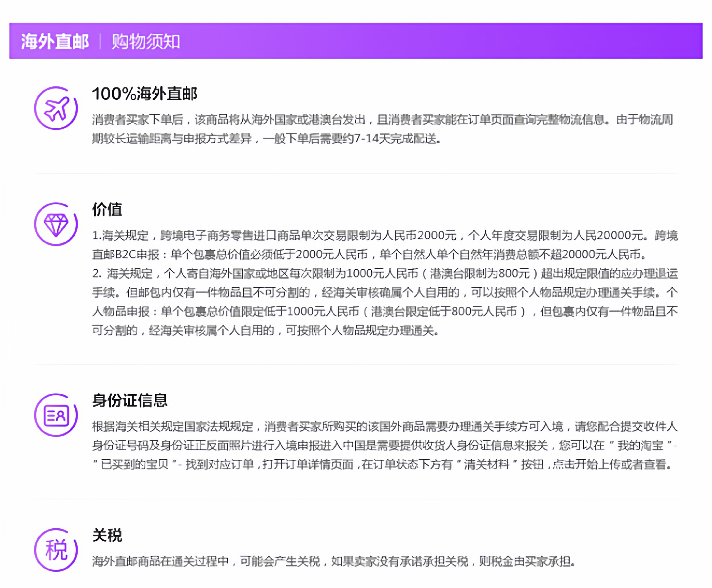
Task: Click the 身份证信息 section heading
Action: pos(130,400)
